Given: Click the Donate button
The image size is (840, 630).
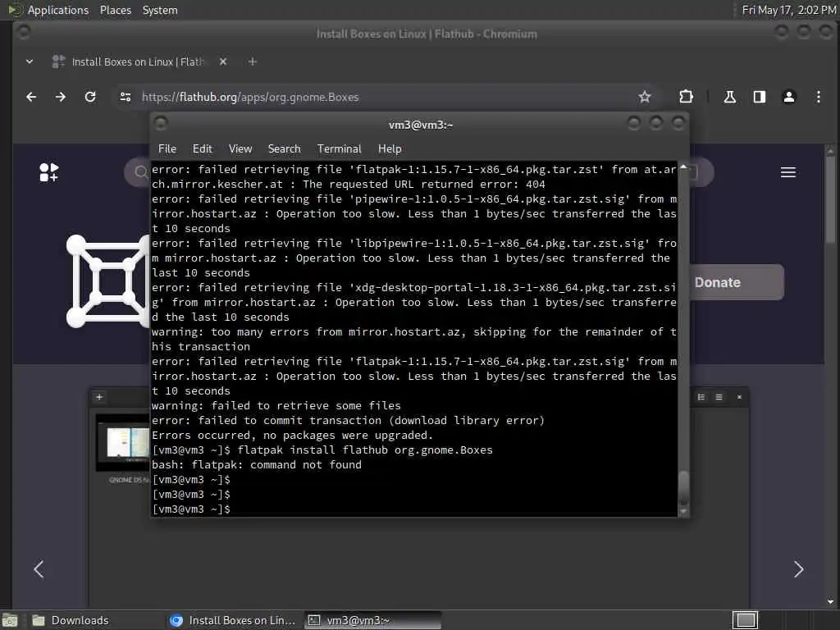Looking at the screenshot, I should coord(737,282).
